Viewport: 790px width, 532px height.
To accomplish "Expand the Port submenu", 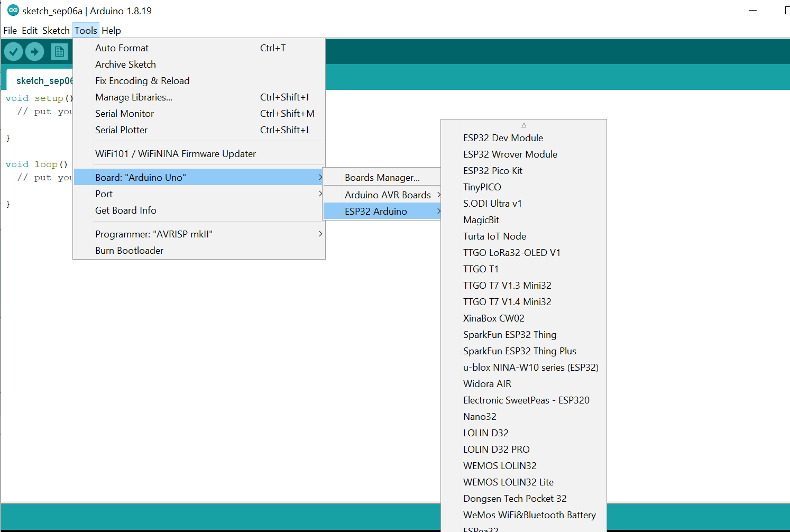I will pyautogui.click(x=104, y=194).
